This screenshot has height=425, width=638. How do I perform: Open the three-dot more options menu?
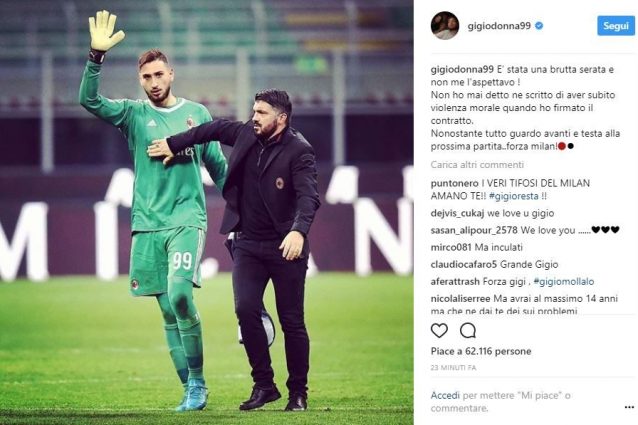pos(629,407)
